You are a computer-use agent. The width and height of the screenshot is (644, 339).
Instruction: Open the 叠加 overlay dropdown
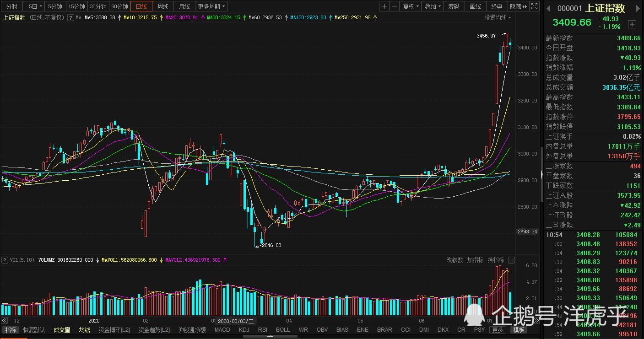[433, 6]
